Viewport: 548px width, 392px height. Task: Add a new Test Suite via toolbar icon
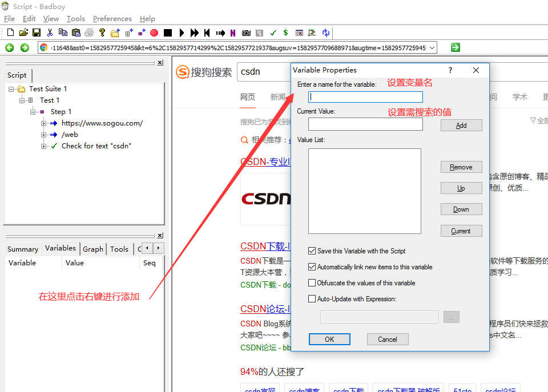(x=115, y=33)
